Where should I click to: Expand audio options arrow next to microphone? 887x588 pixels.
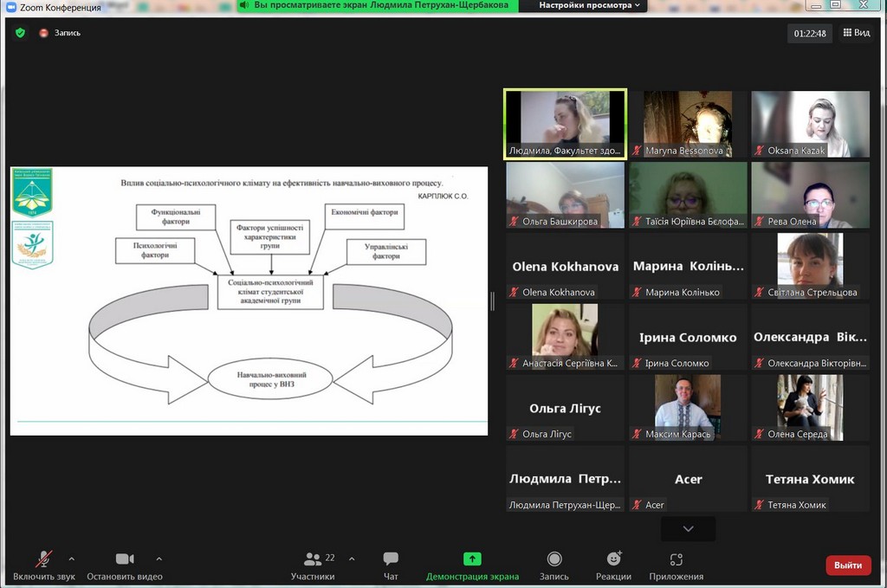point(71,559)
